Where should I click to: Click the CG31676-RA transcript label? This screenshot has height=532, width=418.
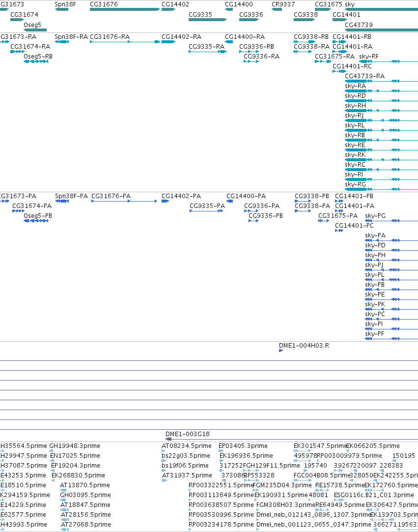[x=110, y=37]
